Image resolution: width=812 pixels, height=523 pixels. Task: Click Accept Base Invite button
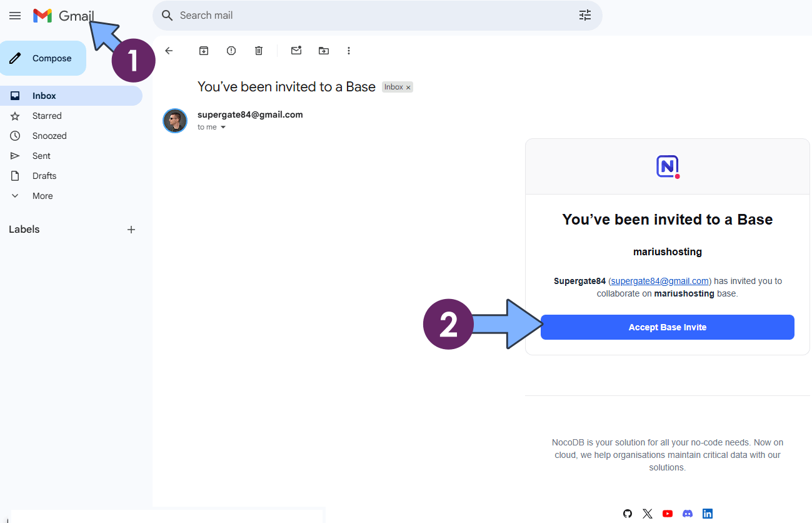click(x=668, y=327)
